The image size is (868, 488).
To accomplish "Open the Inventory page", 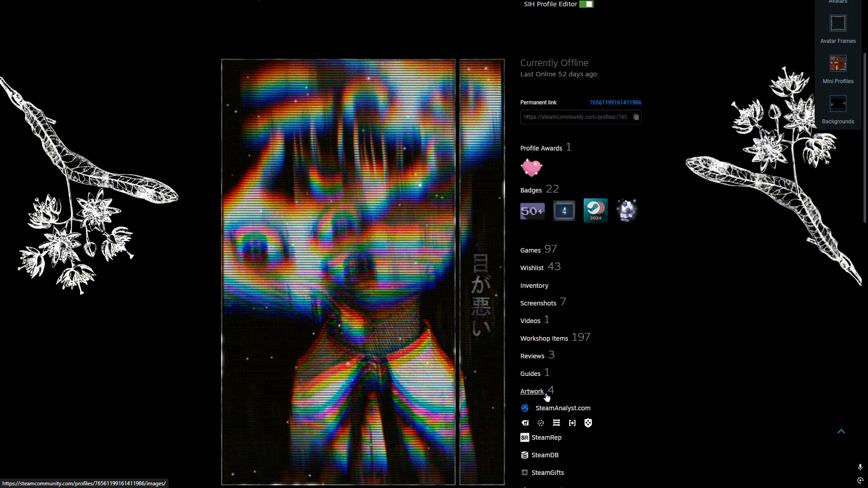I will (x=534, y=286).
